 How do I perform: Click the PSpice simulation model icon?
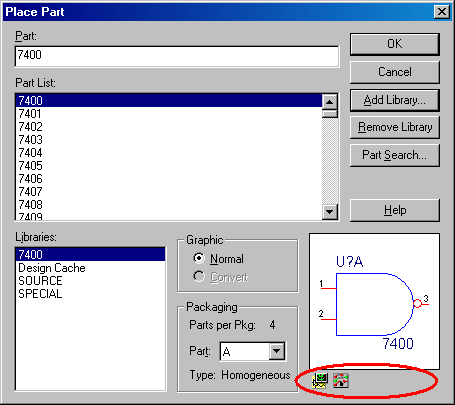[320, 380]
